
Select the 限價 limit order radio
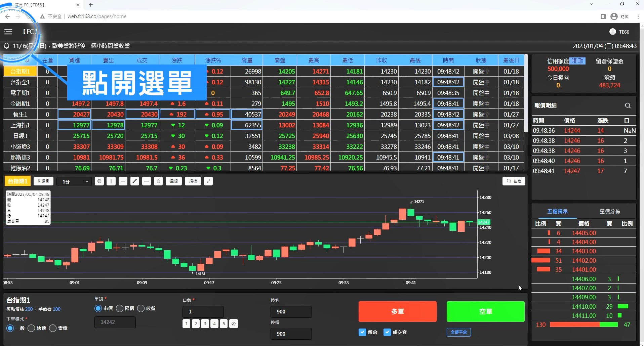coord(120,308)
